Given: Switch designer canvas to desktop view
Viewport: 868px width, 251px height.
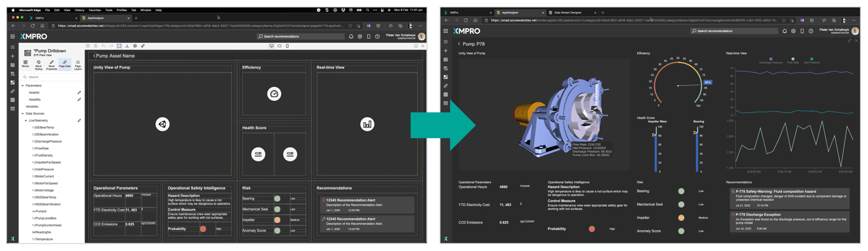Looking at the screenshot, I should (x=271, y=46).
